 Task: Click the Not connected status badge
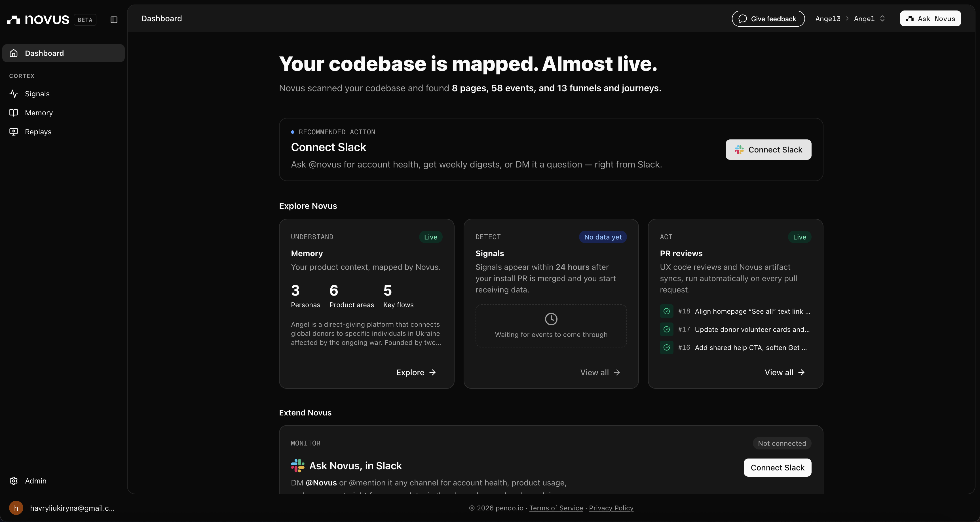[782, 443]
